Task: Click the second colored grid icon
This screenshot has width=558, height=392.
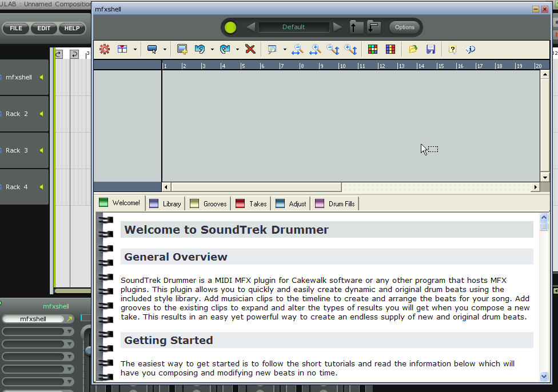Action: 390,49
